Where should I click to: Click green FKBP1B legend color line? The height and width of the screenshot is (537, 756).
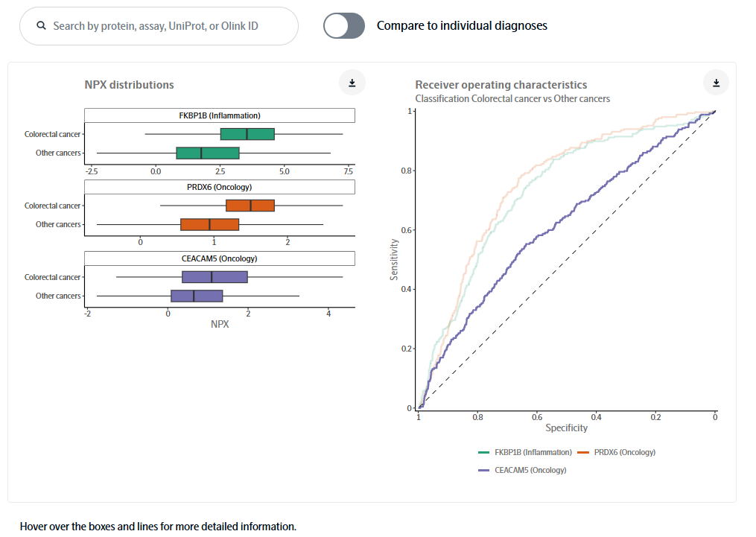pyautogui.click(x=483, y=452)
